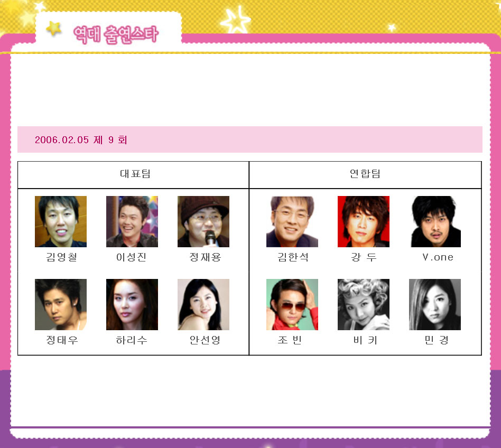
Task: Click the 조 빈 photo with sunglasses
Action: [x=292, y=305]
